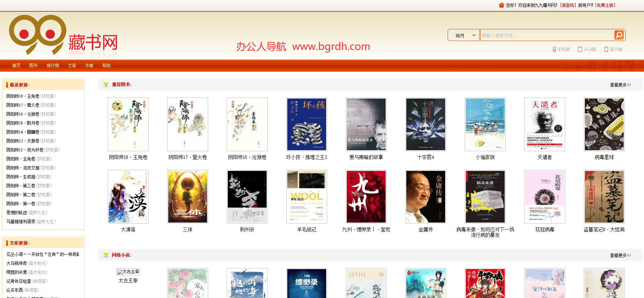Viewport: 644px width, 298px height.
Task: Open 大乌鸦传奇 in 文库更新 list
Action: (x=17, y=263)
